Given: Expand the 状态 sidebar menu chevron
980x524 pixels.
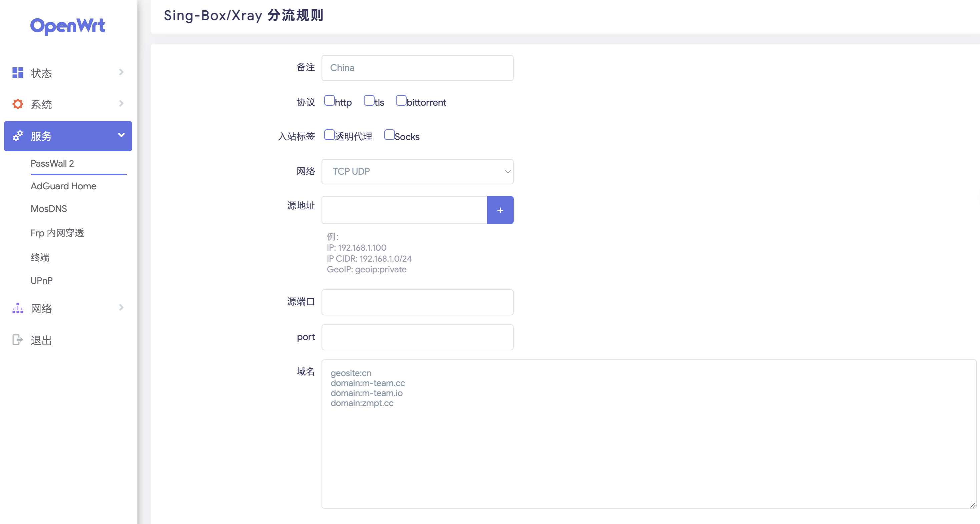Looking at the screenshot, I should pyautogui.click(x=121, y=72).
